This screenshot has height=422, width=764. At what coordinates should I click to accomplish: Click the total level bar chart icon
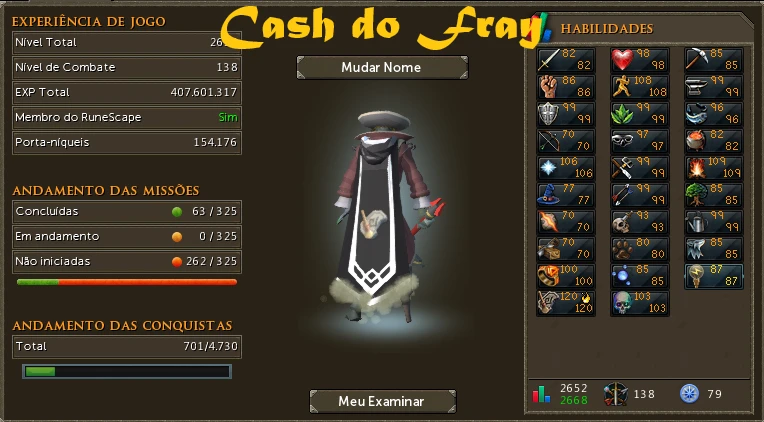pos(541,394)
